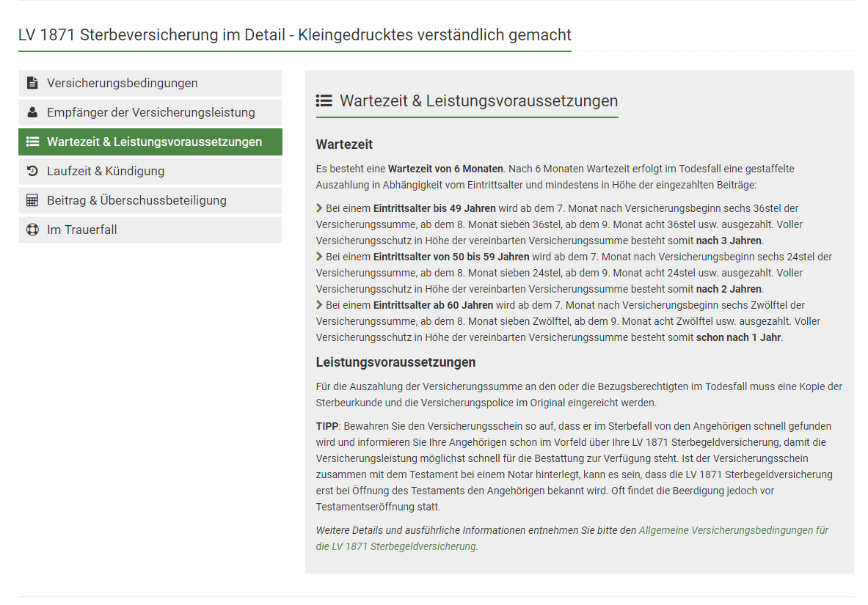
Task: Click the 'Wartezeit' subheading
Action: [x=344, y=144]
